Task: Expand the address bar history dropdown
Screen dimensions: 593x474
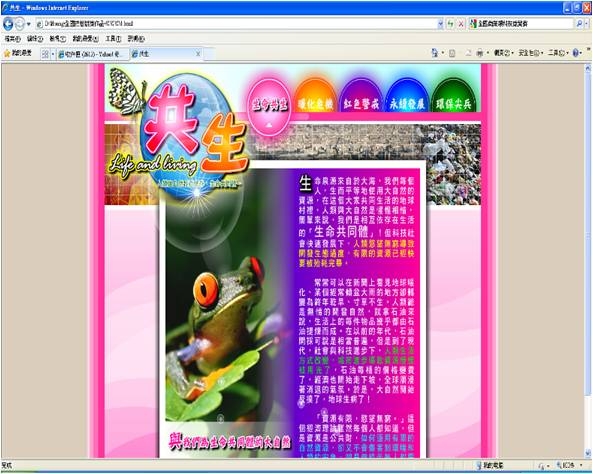Action: 440,24
